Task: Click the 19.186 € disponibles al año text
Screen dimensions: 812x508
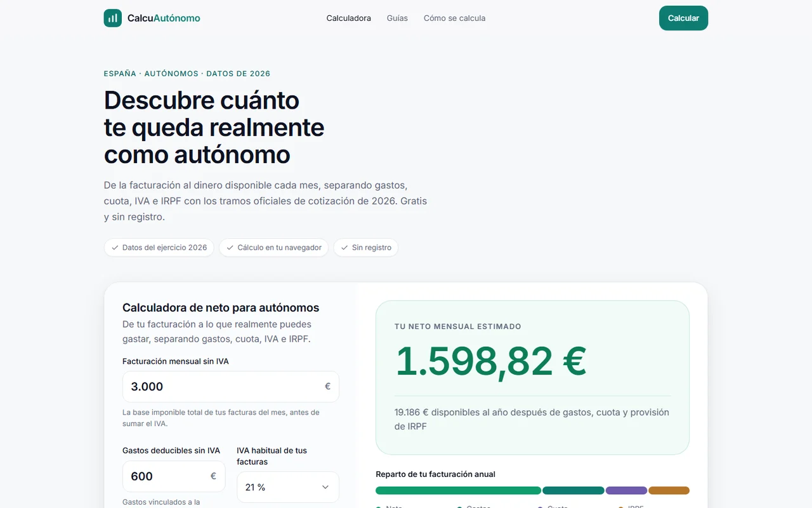Action: [x=532, y=419]
